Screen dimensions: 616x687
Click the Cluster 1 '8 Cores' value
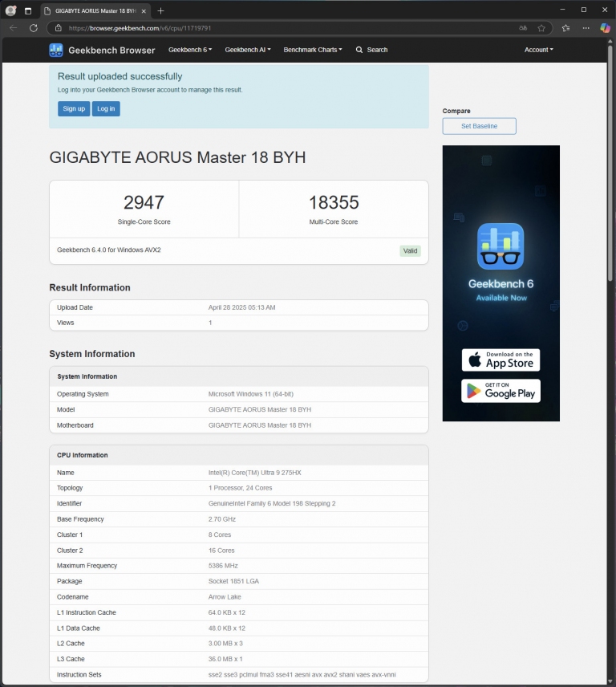point(220,535)
